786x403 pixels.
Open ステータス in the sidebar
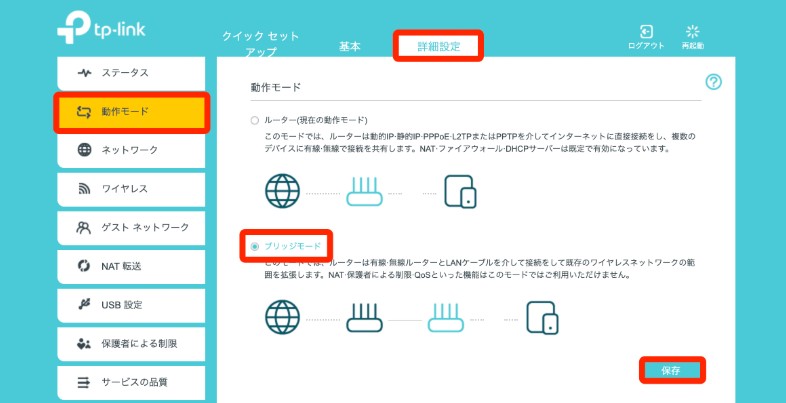pyautogui.click(x=131, y=73)
